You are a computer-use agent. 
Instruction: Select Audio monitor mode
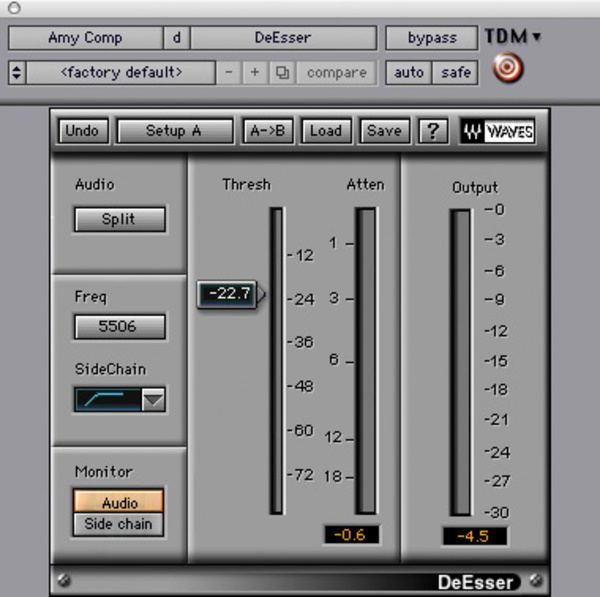(119, 502)
